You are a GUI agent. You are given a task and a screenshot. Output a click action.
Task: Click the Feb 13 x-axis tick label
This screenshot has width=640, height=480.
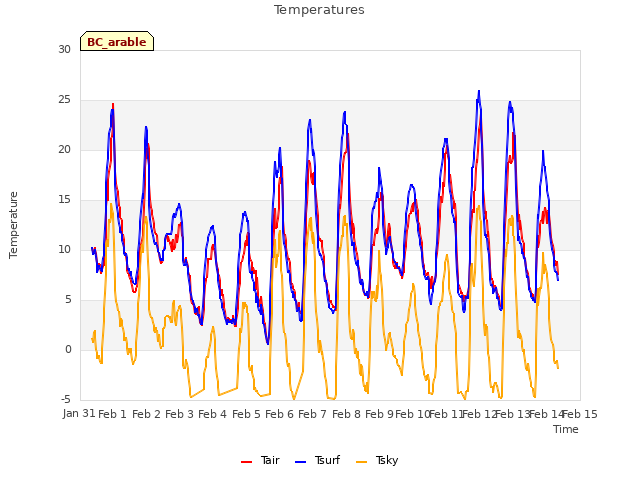click(x=512, y=414)
